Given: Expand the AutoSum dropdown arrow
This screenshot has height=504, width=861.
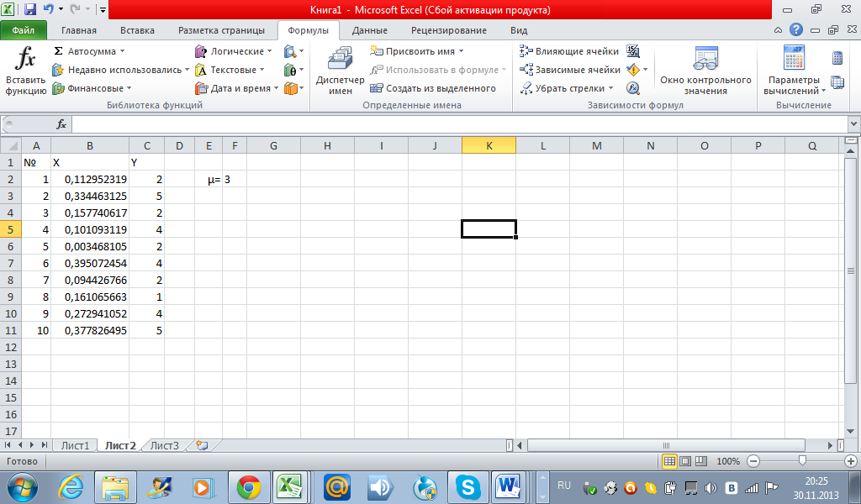Looking at the screenshot, I should (x=122, y=51).
